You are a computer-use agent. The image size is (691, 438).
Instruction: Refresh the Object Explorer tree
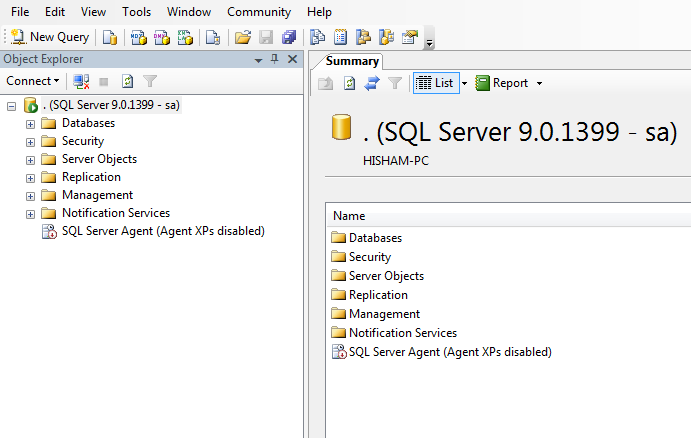pos(127,82)
